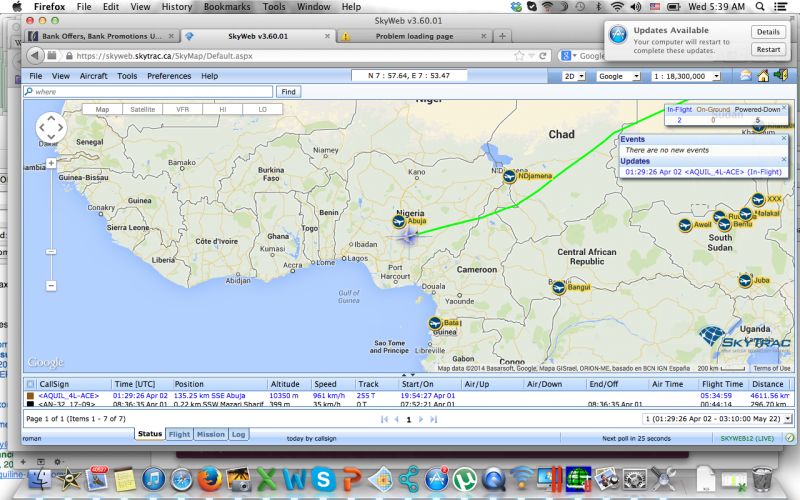Open uTorrent from the Dock

point(465,480)
